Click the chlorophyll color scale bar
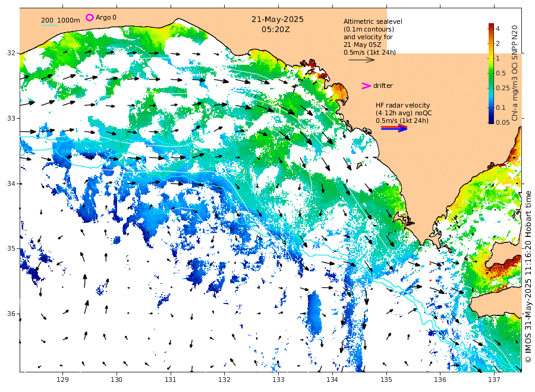The height and width of the screenshot is (392, 535). coord(491,73)
